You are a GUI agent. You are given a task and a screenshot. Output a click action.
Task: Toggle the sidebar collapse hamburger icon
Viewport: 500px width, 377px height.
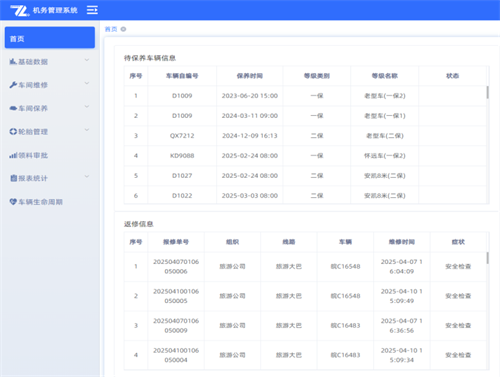coord(92,10)
